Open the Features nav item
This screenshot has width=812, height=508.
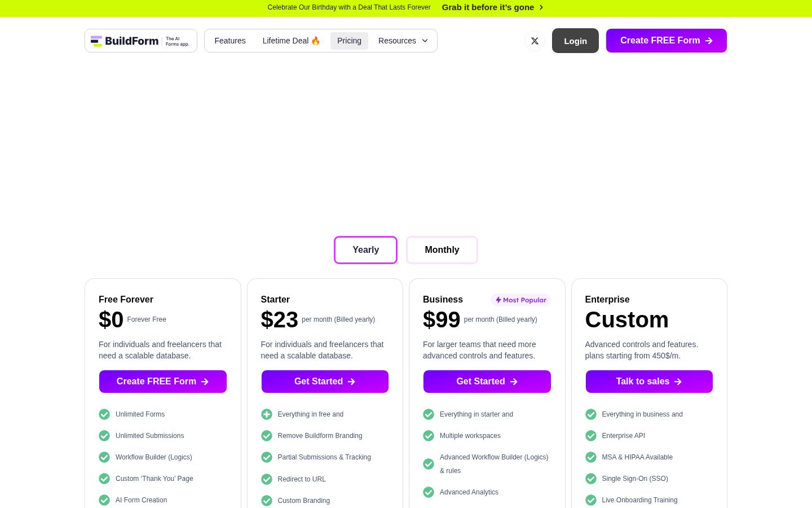230,41
